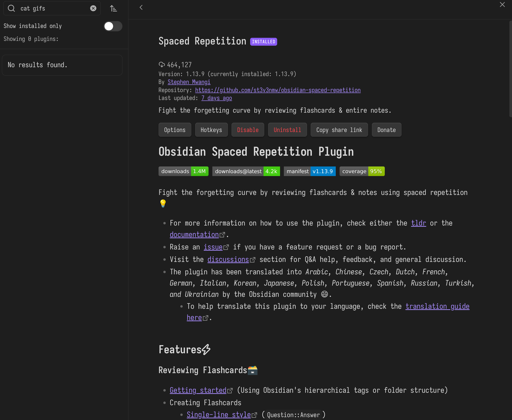Click the 'Creating Flashcards' list item
512x420 pixels.
[x=206, y=403]
